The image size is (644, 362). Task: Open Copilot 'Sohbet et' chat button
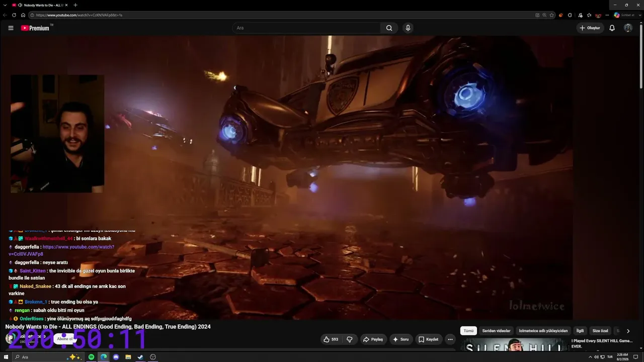point(623,15)
